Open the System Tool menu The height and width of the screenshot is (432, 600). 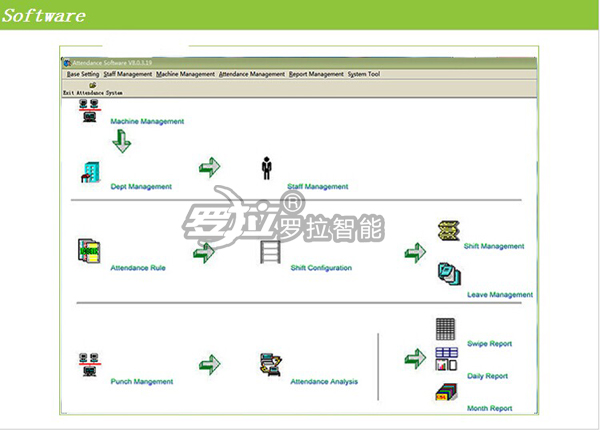pyautogui.click(x=364, y=74)
